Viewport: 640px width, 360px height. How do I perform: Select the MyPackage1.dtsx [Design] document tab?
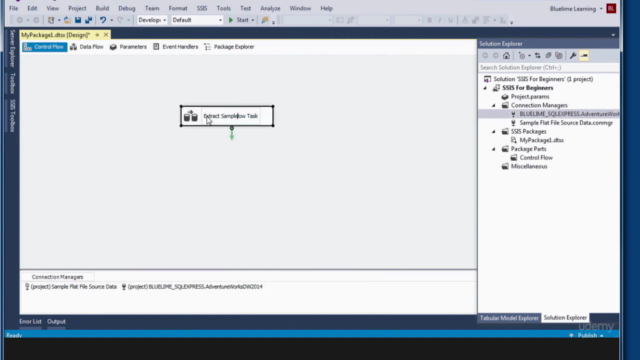(x=56, y=35)
